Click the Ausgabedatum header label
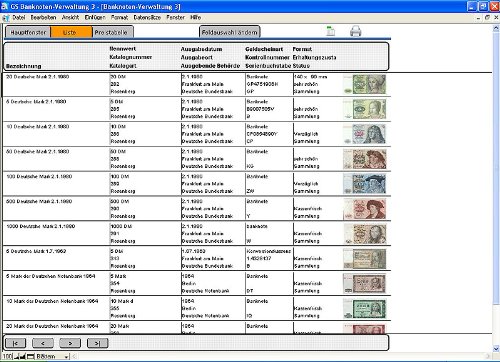Image resolution: width=500 pixels, height=362 pixels. coord(201,49)
